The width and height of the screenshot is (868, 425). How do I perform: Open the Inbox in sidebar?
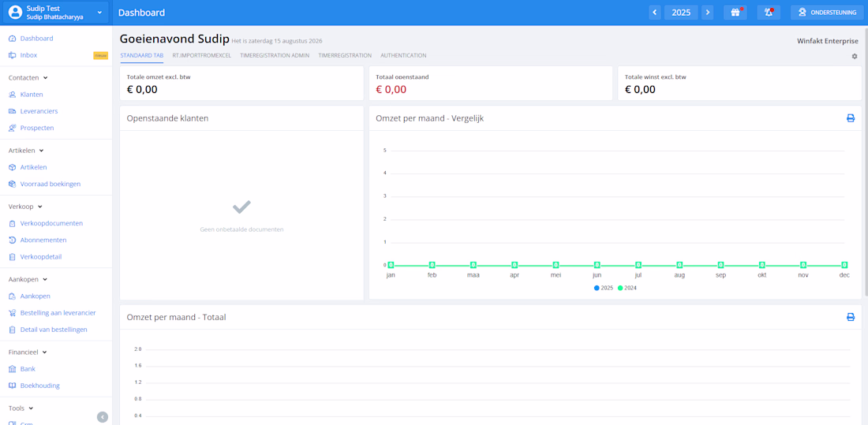[x=28, y=54]
